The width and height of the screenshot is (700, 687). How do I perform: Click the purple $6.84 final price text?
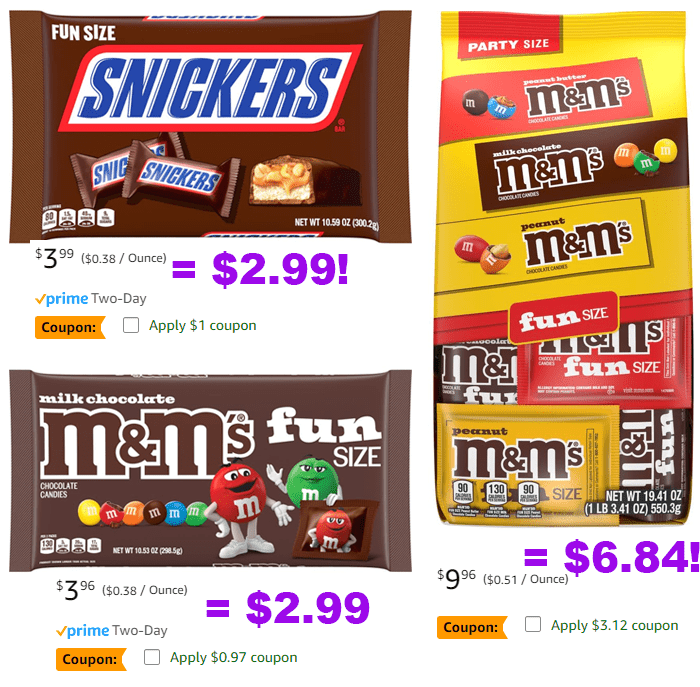631,556
